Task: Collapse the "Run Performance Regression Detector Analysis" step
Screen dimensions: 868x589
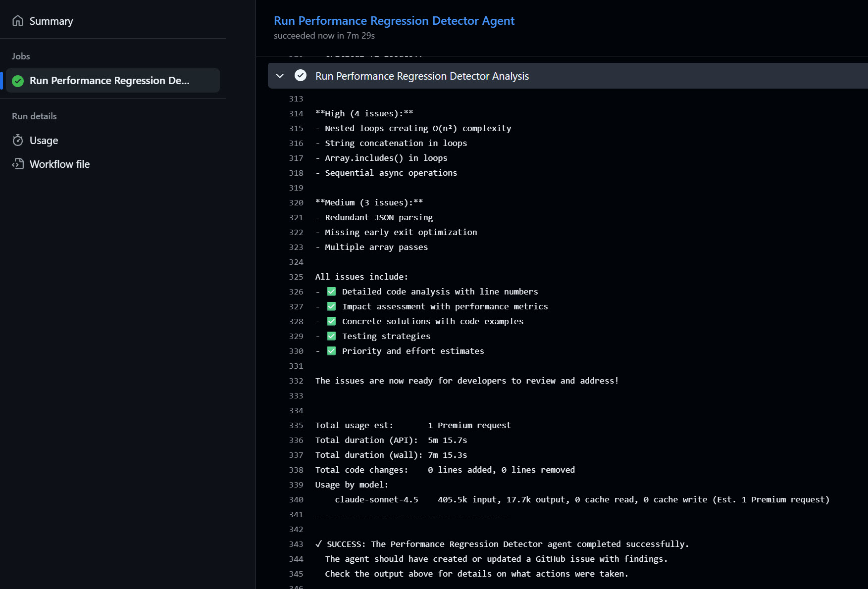Action: [x=422, y=76]
